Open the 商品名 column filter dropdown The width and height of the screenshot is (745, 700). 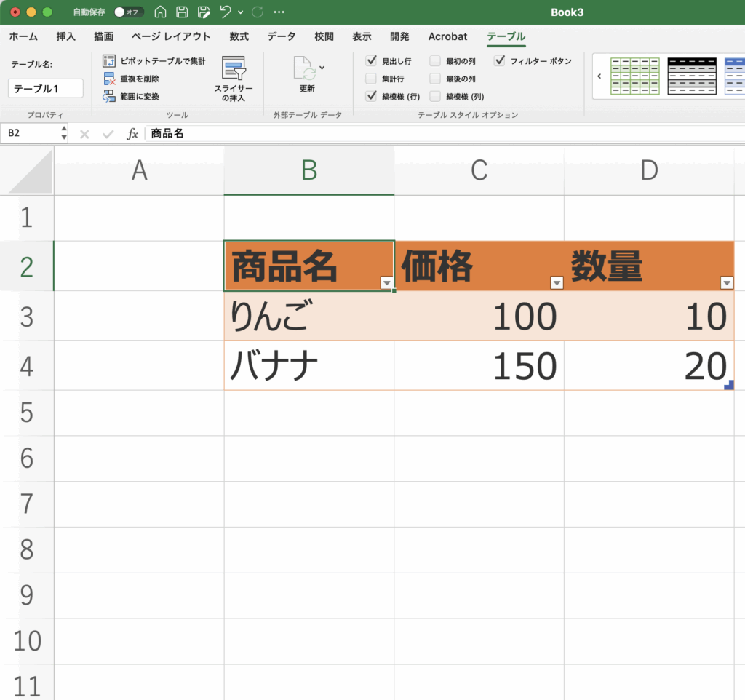387,283
